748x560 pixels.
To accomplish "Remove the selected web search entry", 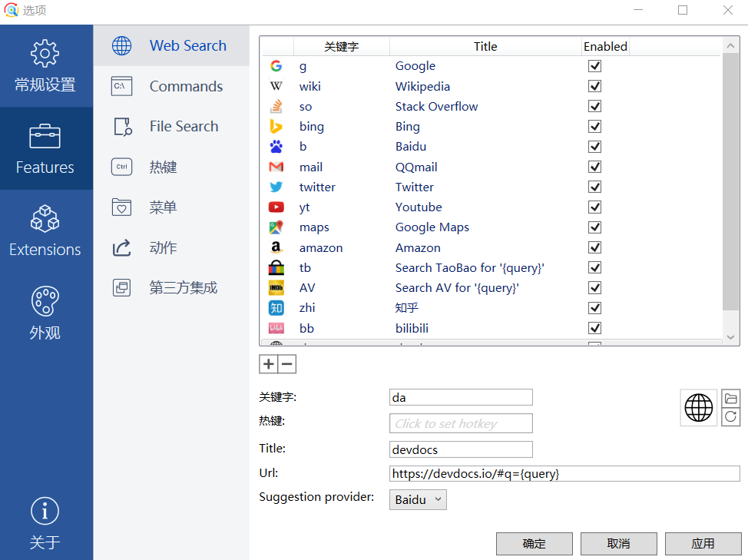I will click(x=287, y=364).
